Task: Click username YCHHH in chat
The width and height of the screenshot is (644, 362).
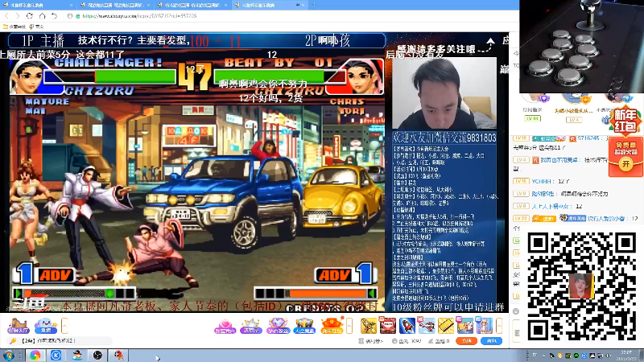Action: pyautogui.click(x=542, y=181)
